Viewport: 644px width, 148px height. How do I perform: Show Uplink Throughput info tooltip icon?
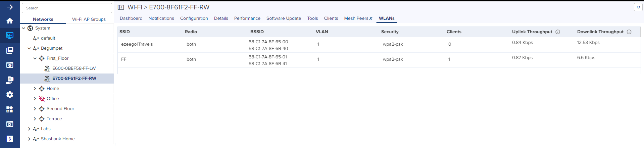pos(558,32)
